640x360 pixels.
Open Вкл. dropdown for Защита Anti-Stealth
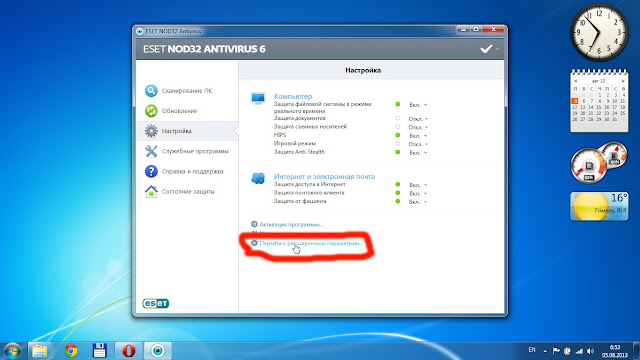coord(418,153)
